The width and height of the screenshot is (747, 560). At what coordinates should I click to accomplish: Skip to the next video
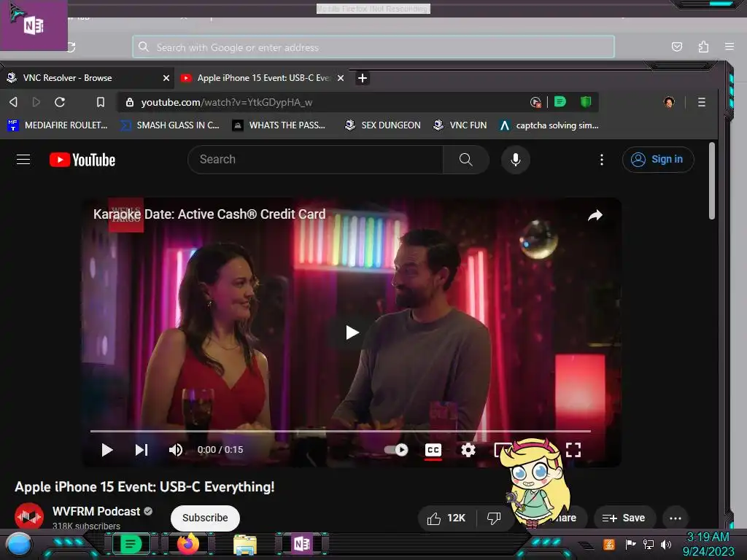pyautogui.click(x=142, y=449)
